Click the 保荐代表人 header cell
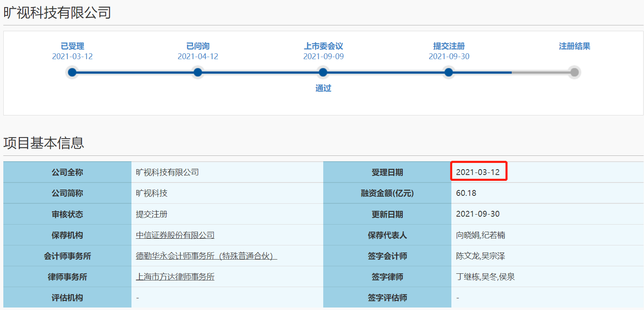 coord(387,235)
